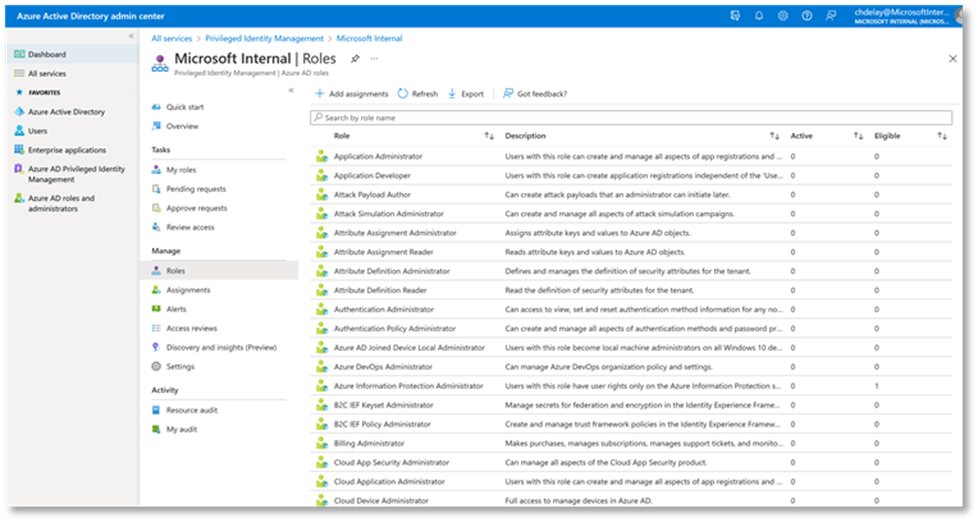This screenshot has width=978, height=522.
Task: Click the Refresh toolbar icon
Action: 403,94
